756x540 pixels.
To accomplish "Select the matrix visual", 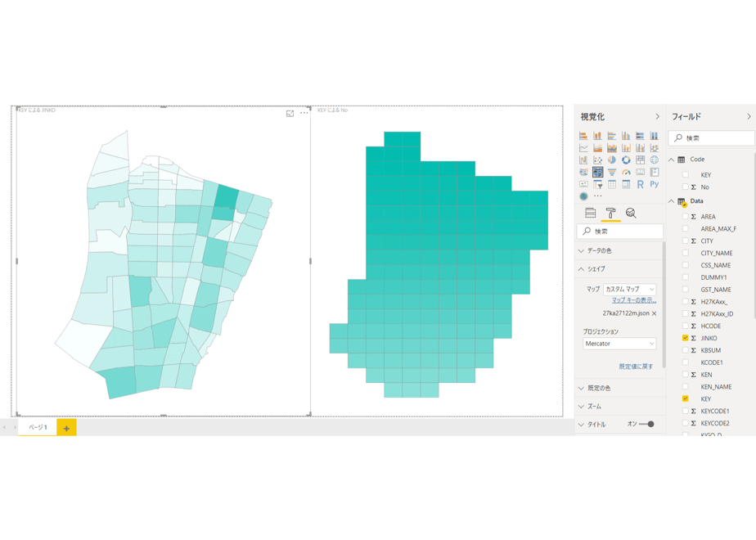I will point(626,184).
